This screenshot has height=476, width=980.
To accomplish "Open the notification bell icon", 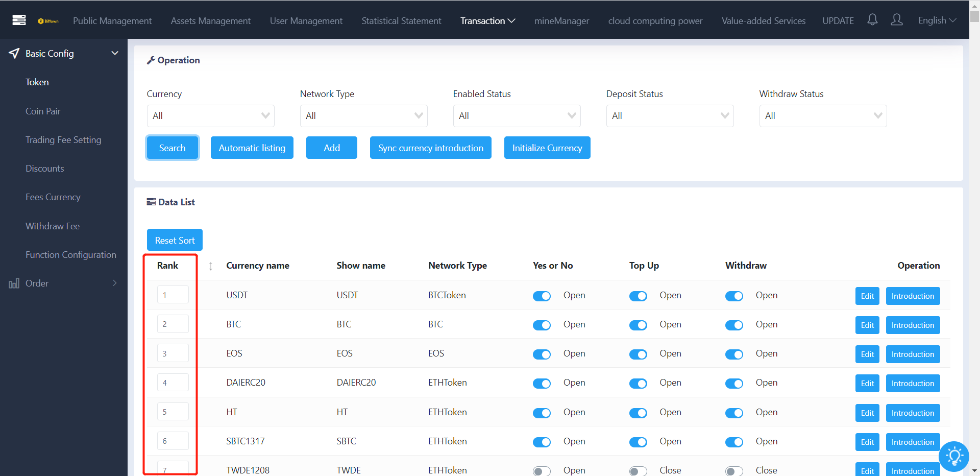I will (x=872, y=20).
